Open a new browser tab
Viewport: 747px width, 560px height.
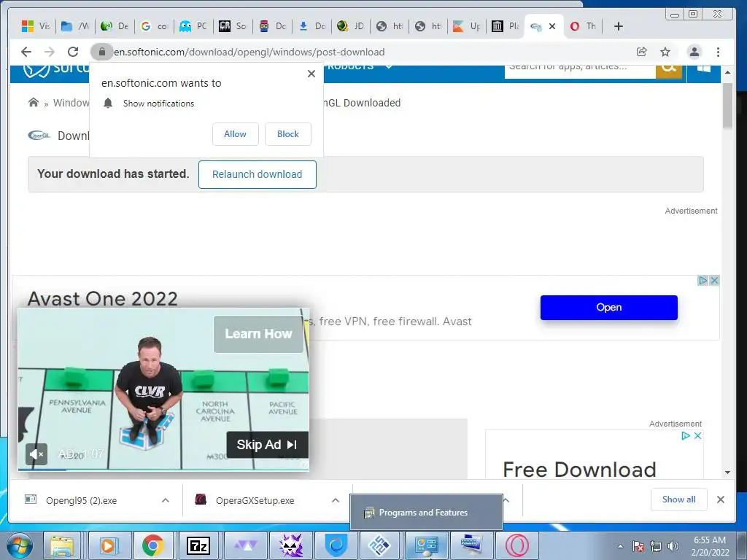[619, 26]
